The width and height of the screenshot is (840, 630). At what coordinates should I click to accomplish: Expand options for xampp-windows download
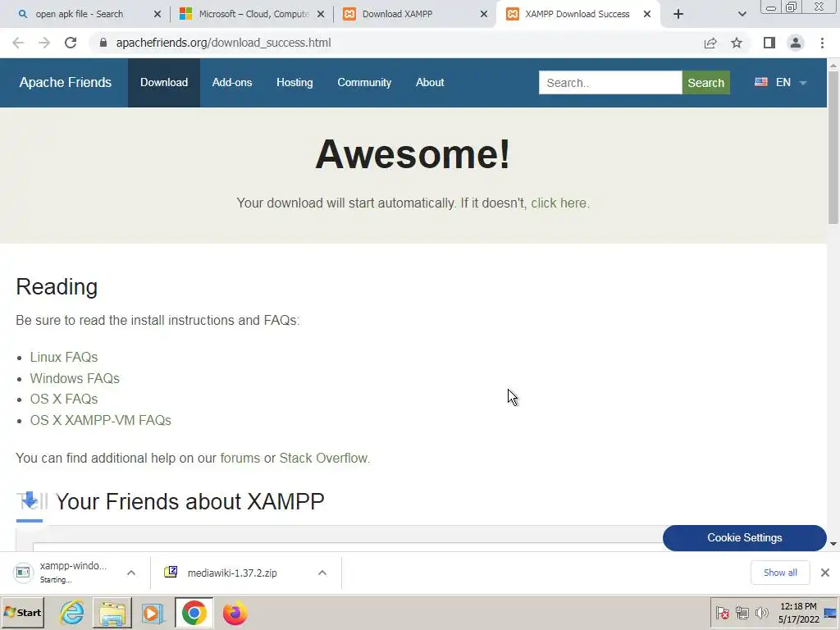(131, 573)
